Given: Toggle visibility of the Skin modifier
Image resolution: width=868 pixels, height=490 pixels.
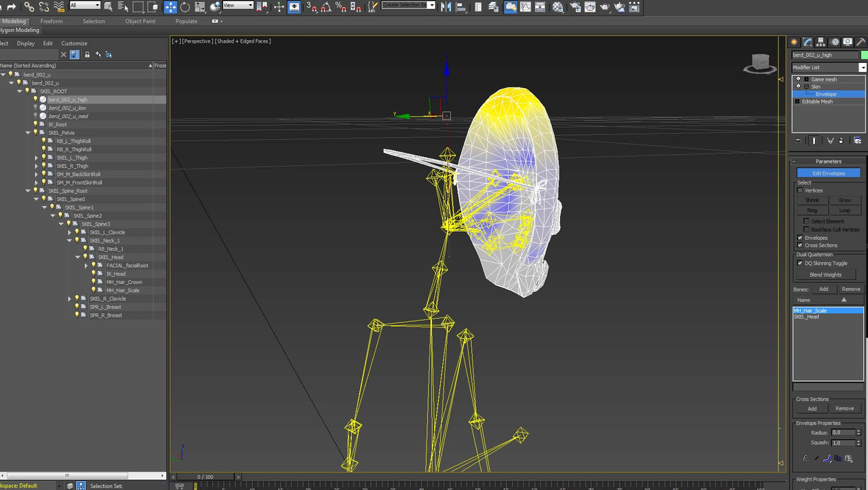Looking at the screenshot, I should (798, 86).
